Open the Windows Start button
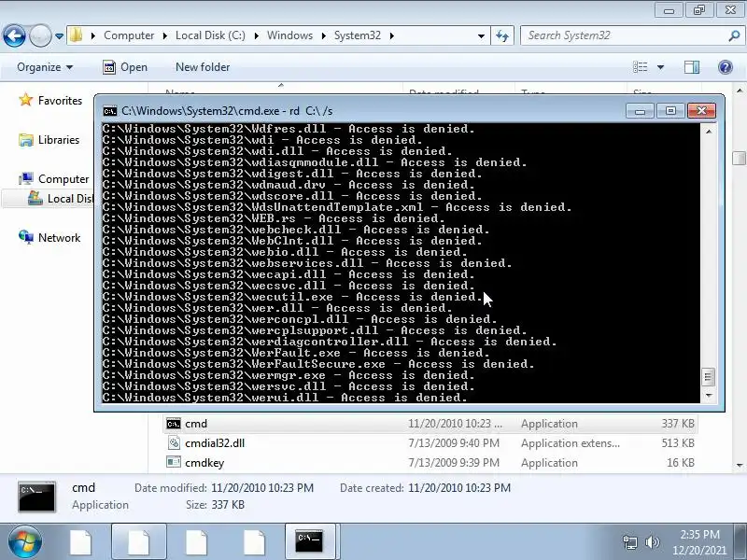The height and width of the screenshot is (560, 747). [x=25, y=542]
